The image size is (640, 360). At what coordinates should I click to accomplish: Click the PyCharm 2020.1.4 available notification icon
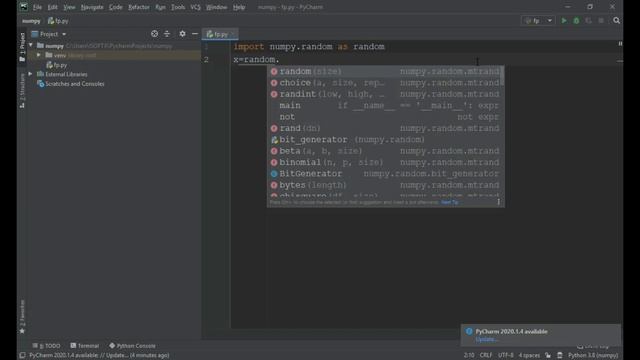pos(469,331)
